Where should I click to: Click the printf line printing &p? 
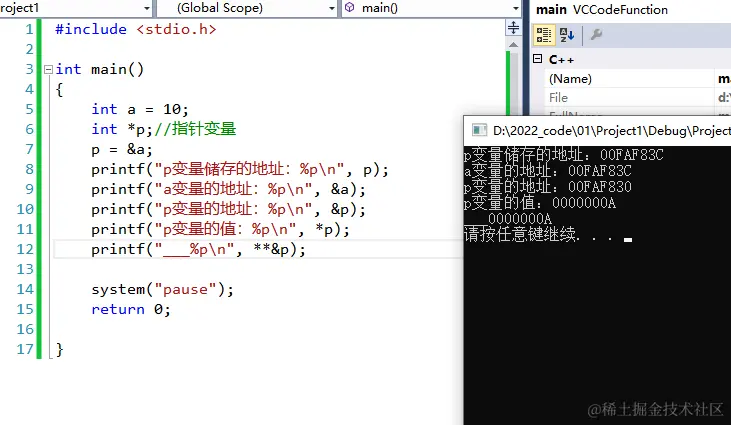pos(228,209)
